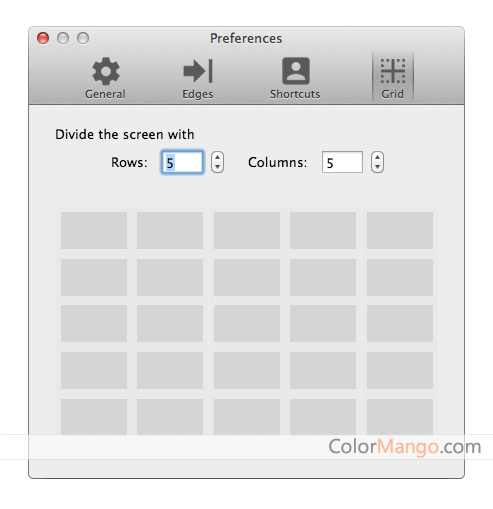Select the first cell of second row

pyautogui.click(x=94, y=277)
